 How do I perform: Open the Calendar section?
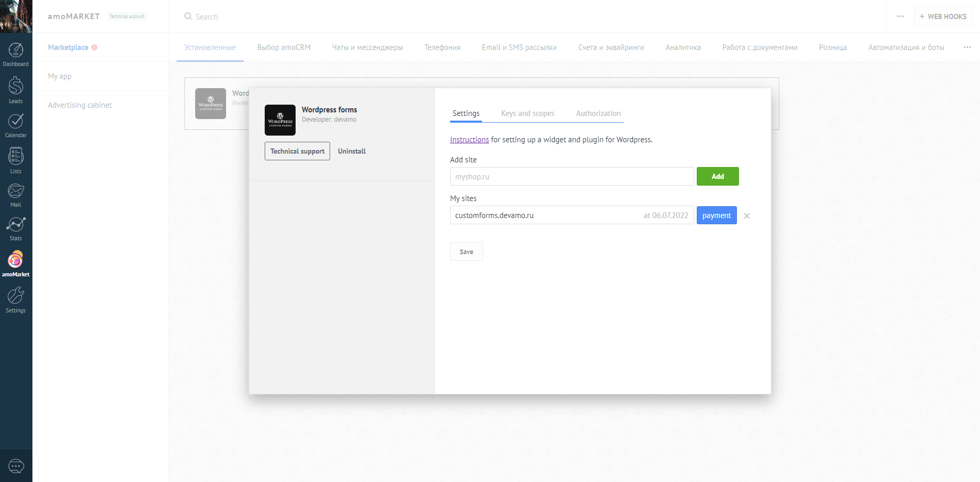(16, 125)
